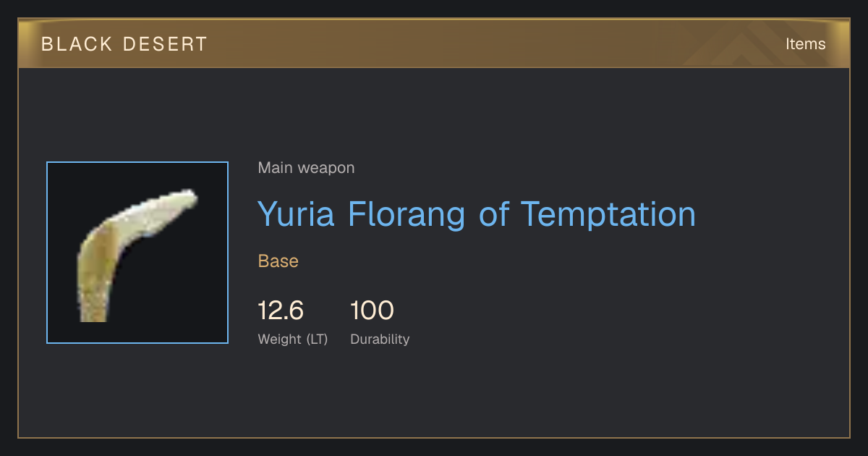The width and height of the screenshot is (868, 456).
Task: Open the Items section link
Action: tap(805, 44)
